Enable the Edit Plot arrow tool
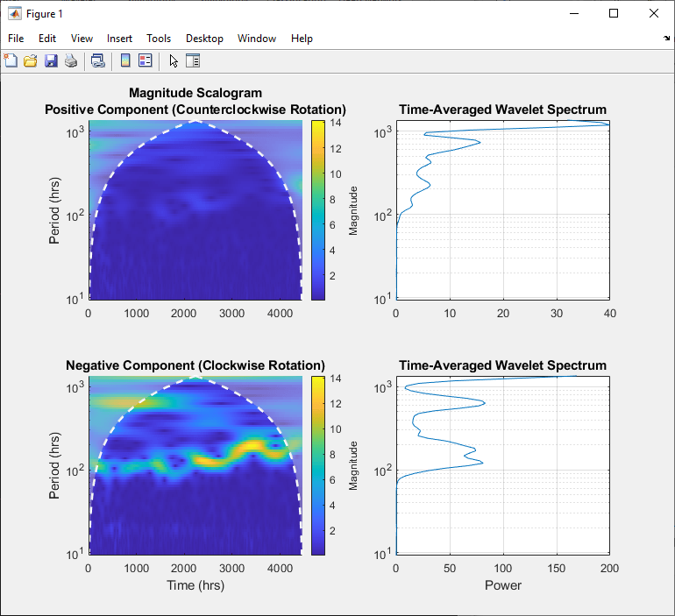The image size is (675, 616). 174,60
